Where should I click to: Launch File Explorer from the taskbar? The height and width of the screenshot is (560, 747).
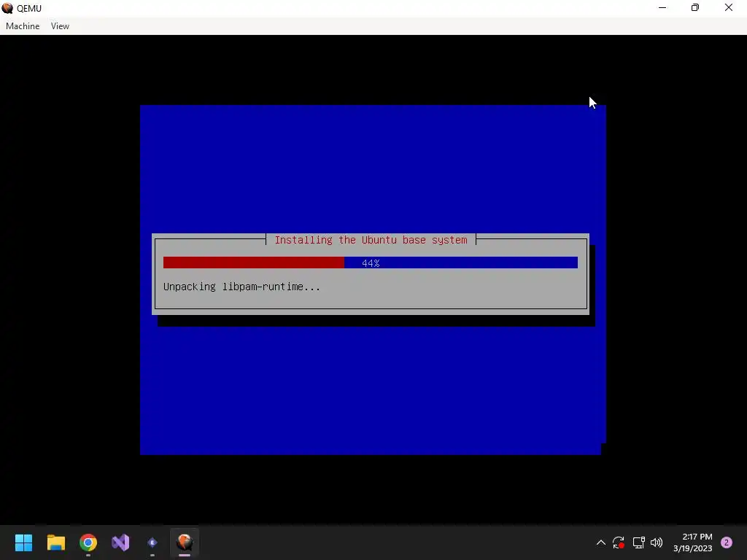tap(55, 542)
